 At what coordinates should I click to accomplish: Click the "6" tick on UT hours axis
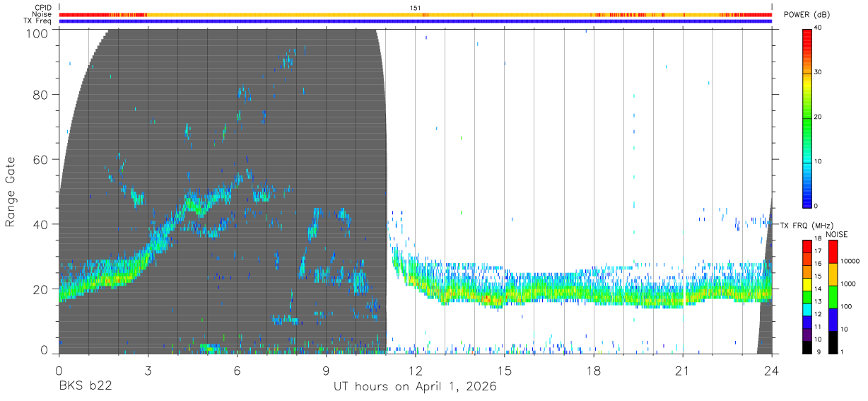[x=237, y=371]
